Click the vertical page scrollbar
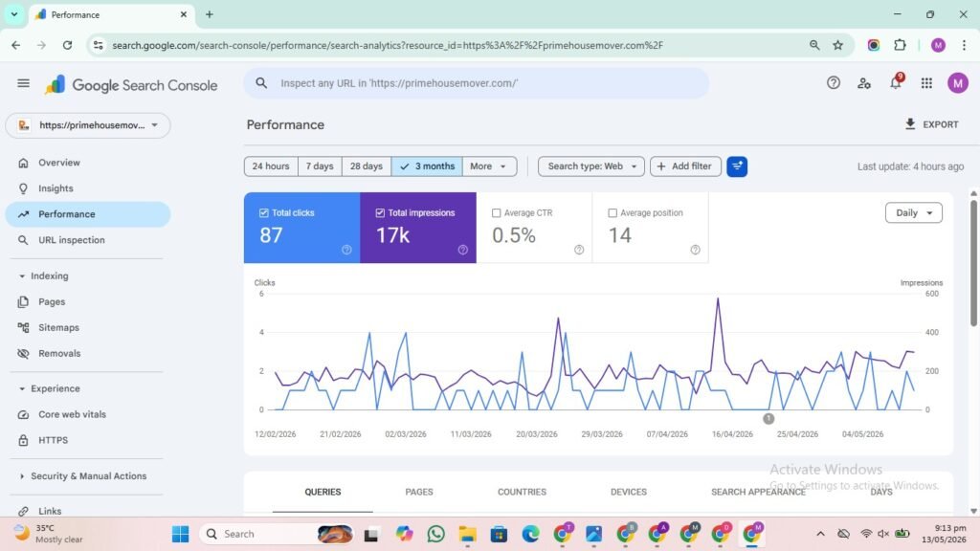 [973, 262]
